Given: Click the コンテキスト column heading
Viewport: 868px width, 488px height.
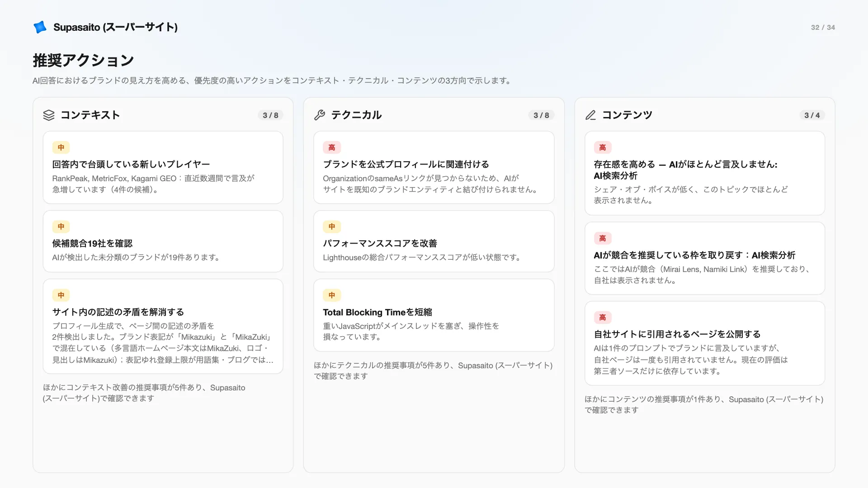Looking at the screenshot, I should click(90, 115).
